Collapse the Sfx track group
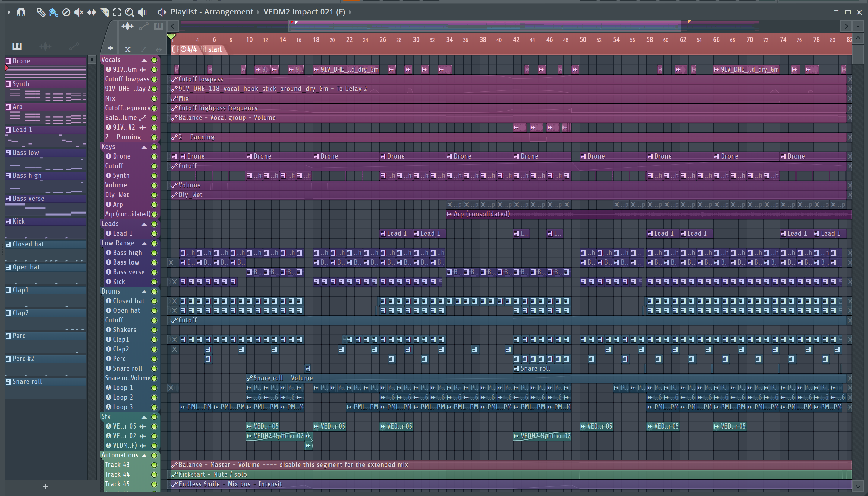 tap(144, 417)
